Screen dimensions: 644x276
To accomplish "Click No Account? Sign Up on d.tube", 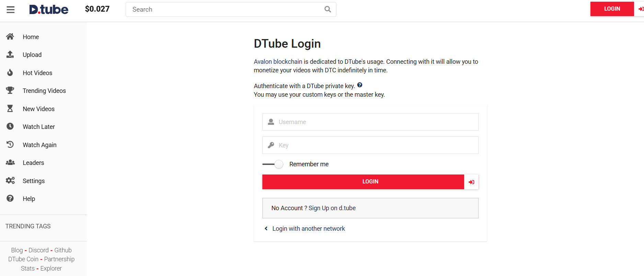I will coord(370,208).
